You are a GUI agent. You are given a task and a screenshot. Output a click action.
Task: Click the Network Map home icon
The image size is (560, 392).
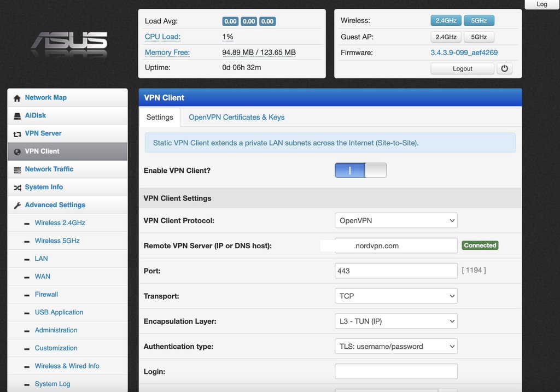(17, 98)
